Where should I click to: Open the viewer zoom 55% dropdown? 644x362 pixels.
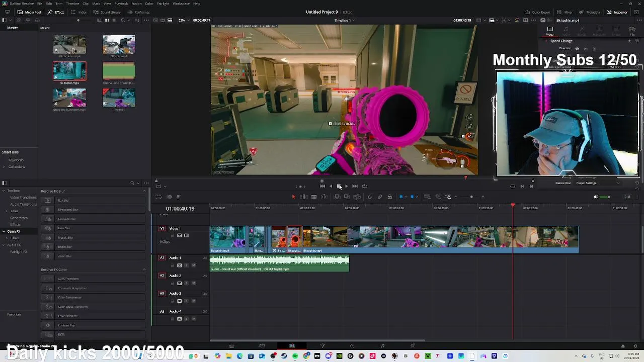(x=183, y=20)
